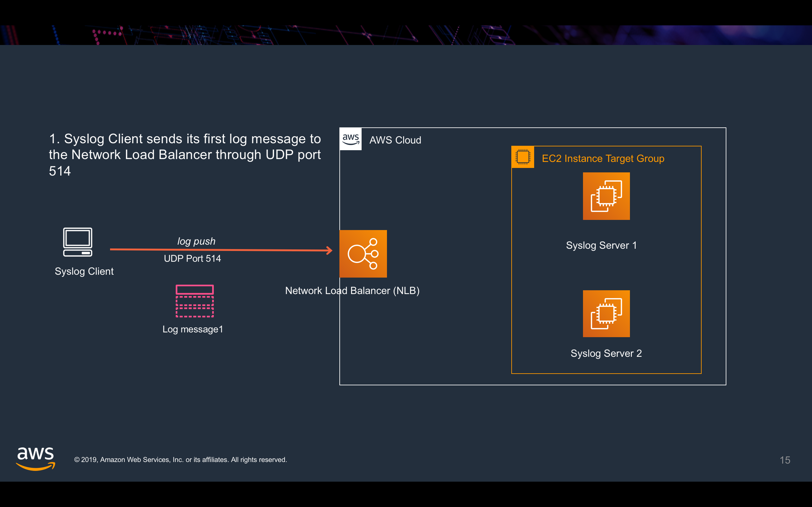Click the "UDP Port 514" label

click(192, 259)
